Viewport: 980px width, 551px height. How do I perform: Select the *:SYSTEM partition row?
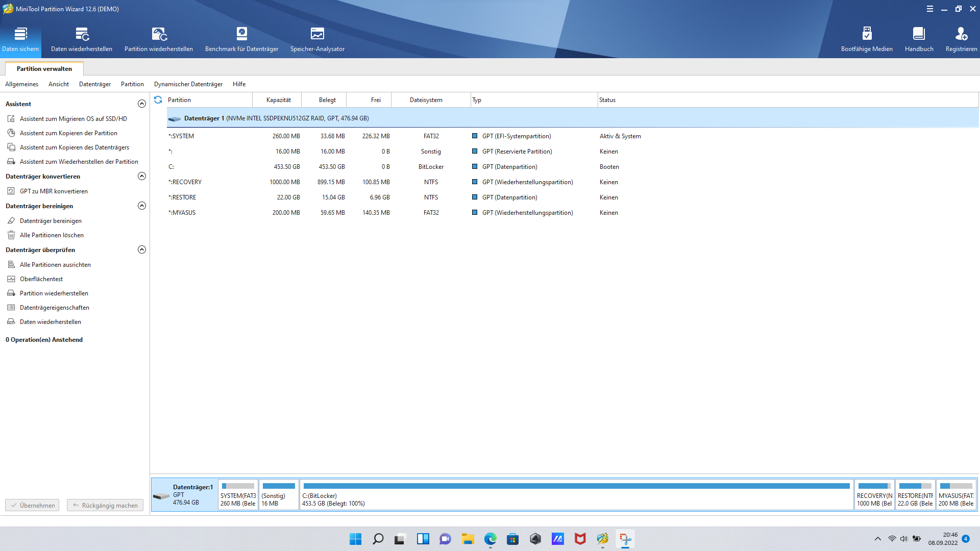[573, 136]
